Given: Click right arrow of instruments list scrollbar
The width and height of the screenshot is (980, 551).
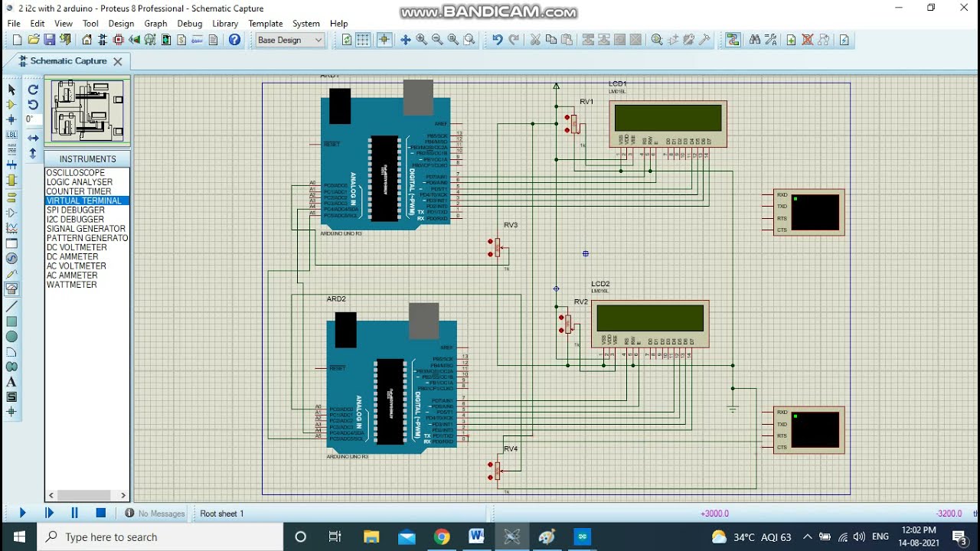Looking at the screenshot, I should 123,496.
